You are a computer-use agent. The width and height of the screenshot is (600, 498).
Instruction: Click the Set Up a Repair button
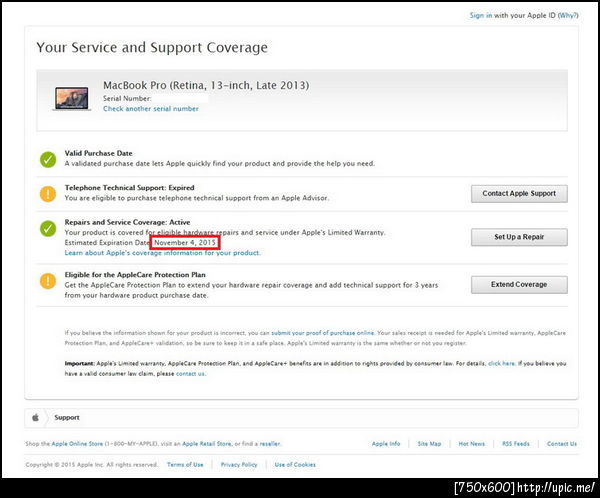(519, 237)
